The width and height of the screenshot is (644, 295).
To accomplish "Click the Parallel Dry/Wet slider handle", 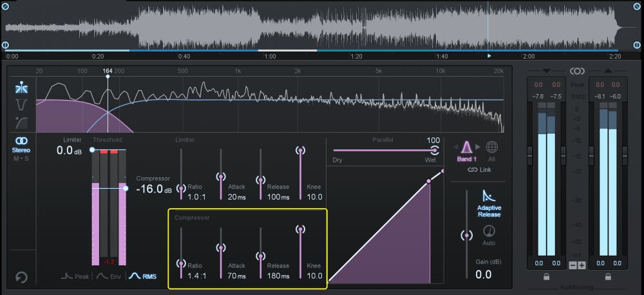I will click(435, 150).
